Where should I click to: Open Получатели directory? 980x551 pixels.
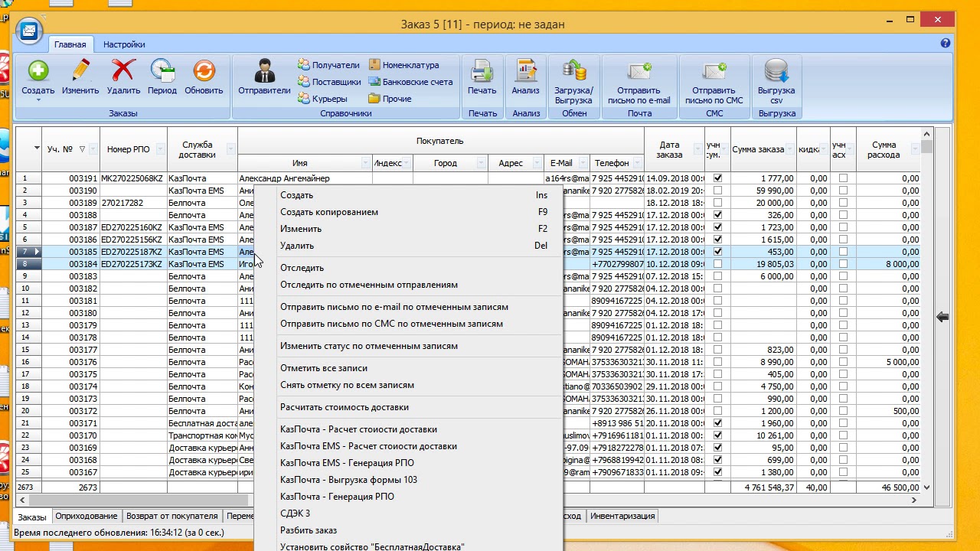click(328, 65)
